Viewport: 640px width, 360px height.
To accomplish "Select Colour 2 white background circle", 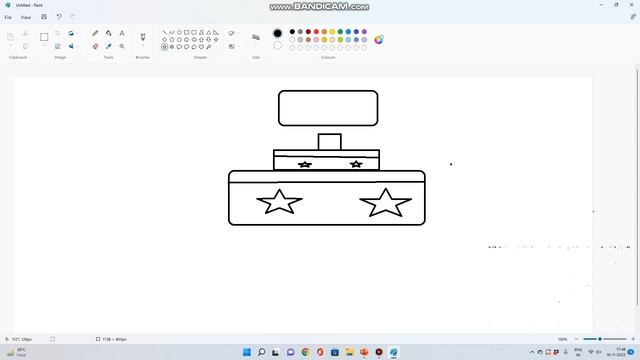I will click(278, 45).
